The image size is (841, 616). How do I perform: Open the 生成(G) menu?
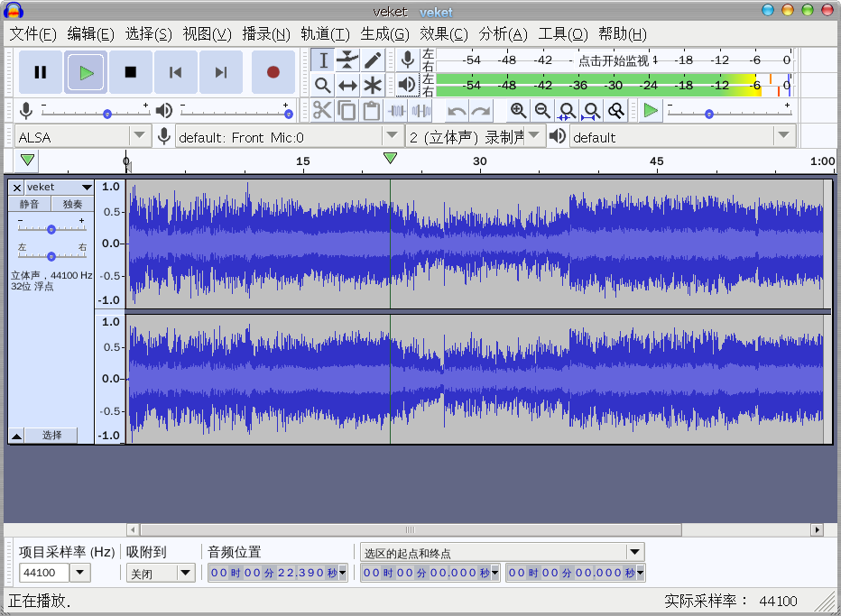384,34
